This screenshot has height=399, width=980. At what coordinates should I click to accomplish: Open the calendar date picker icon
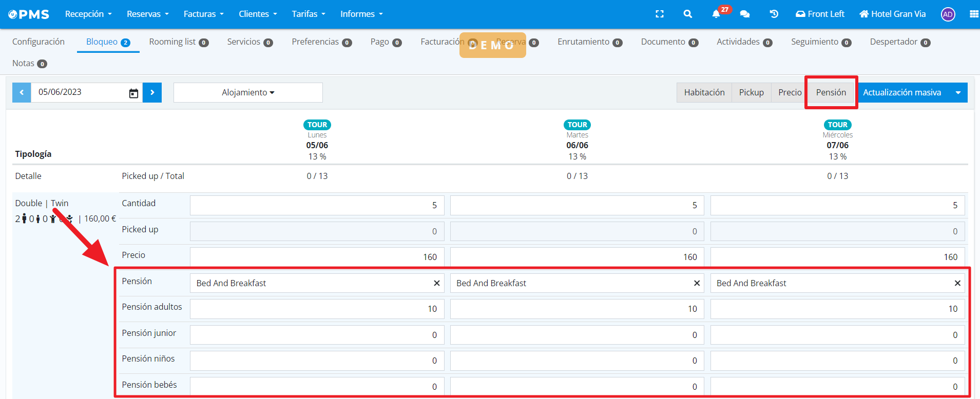tap(133, 93)
